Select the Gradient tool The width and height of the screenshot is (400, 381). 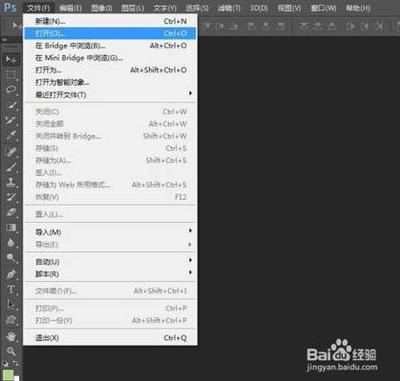(11, 227)
